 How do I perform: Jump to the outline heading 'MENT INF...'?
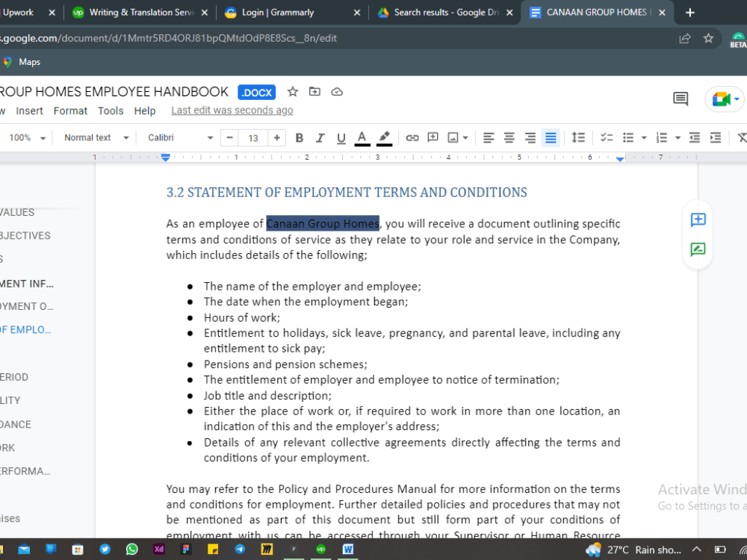click(x=27, y=284)
